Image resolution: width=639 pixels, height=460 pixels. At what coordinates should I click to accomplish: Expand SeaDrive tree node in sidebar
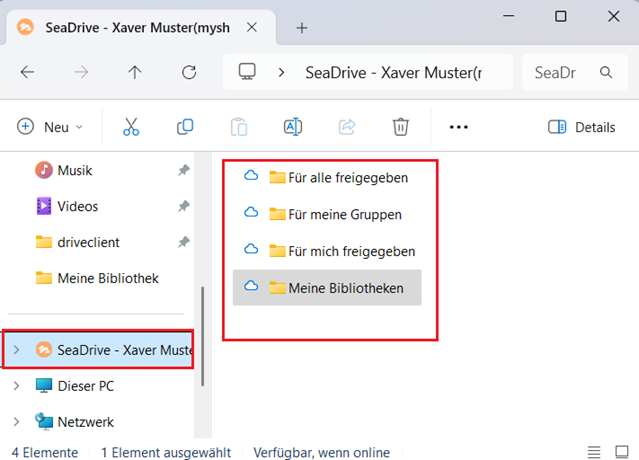(17, 350)
